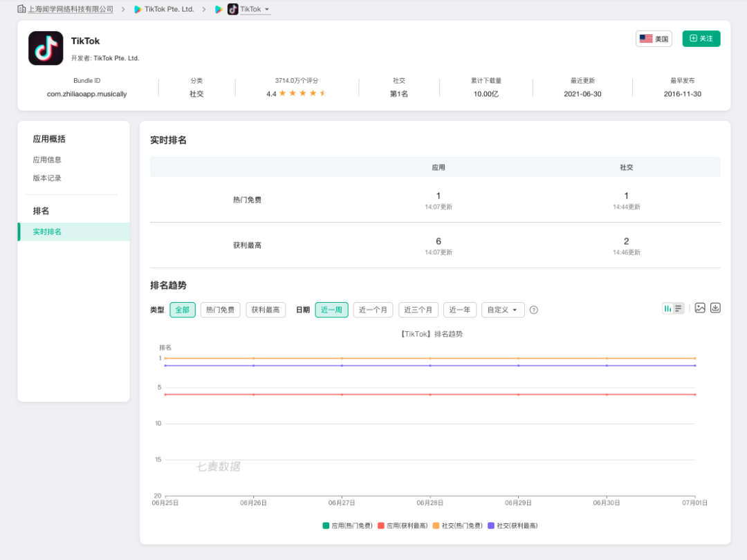Click the 关注 follow button

701,39
